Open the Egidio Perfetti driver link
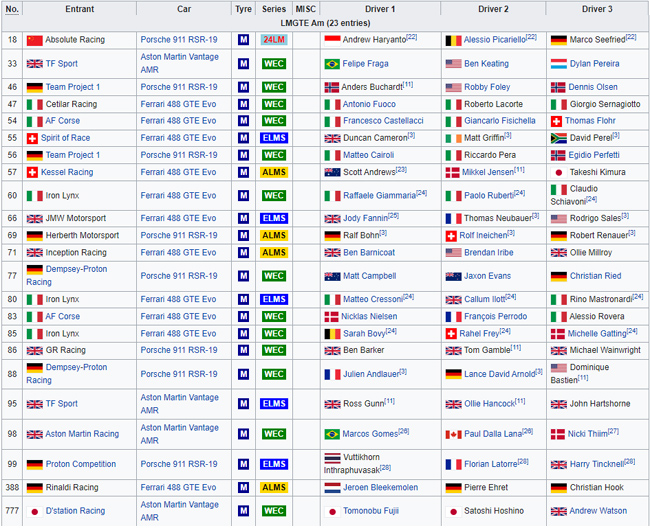This screenshot has width=650, height=528. [594, 155]
